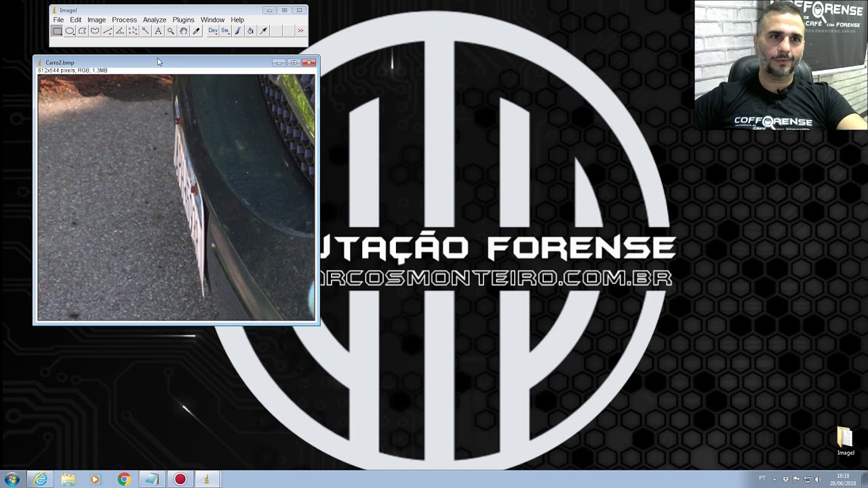Open File Explorer from the taskbar

[x=68, y=479]
